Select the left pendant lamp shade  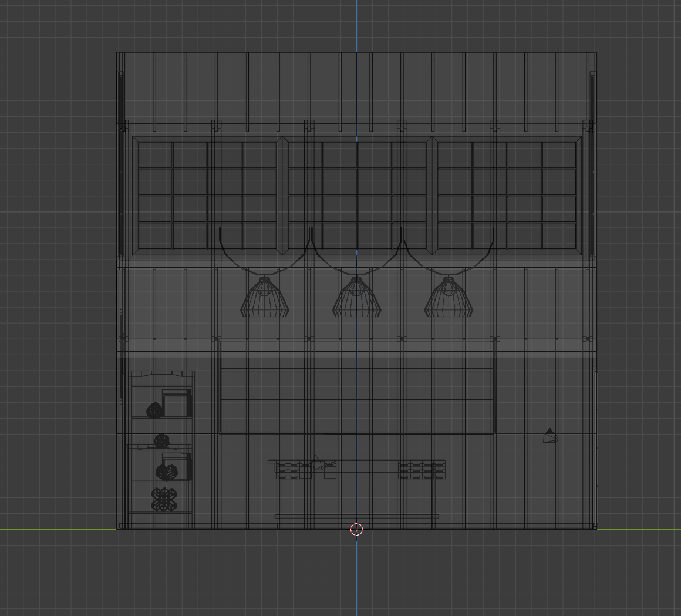coord(265,297)
